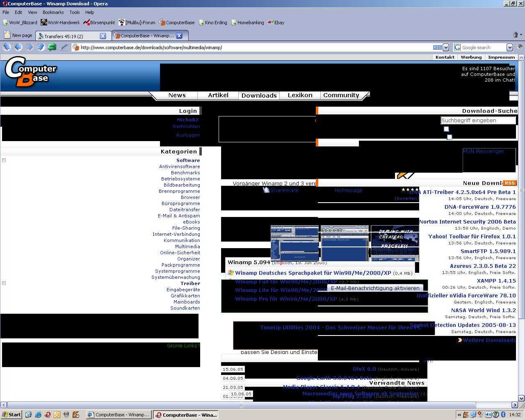Viewport: 525px width, 420px height.
Task: Open the ComputerBase bookmark in bookmark bar
Action: tap(177, 23)
